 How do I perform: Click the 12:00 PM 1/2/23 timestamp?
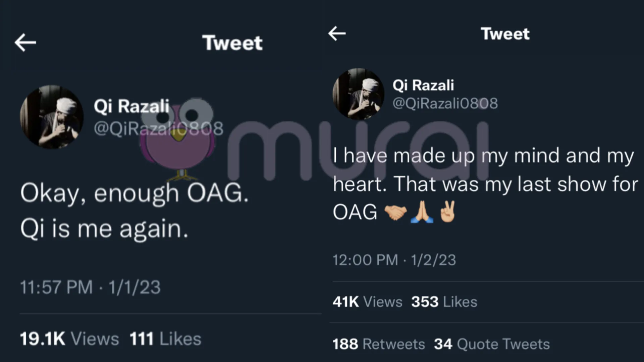394,260
